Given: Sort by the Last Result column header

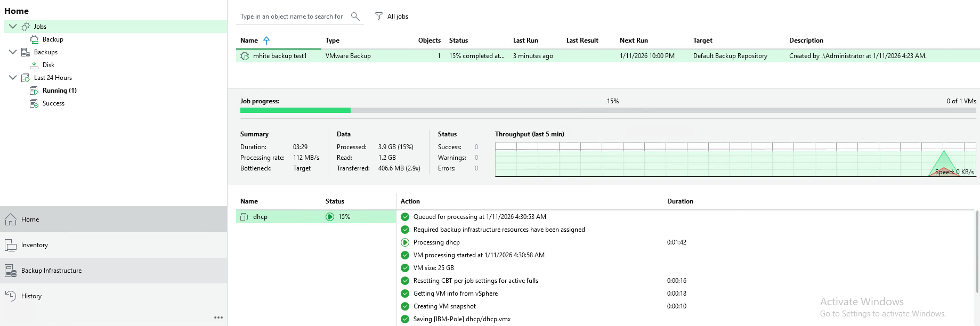Looking at the screenshot, I should coord(582,40).
